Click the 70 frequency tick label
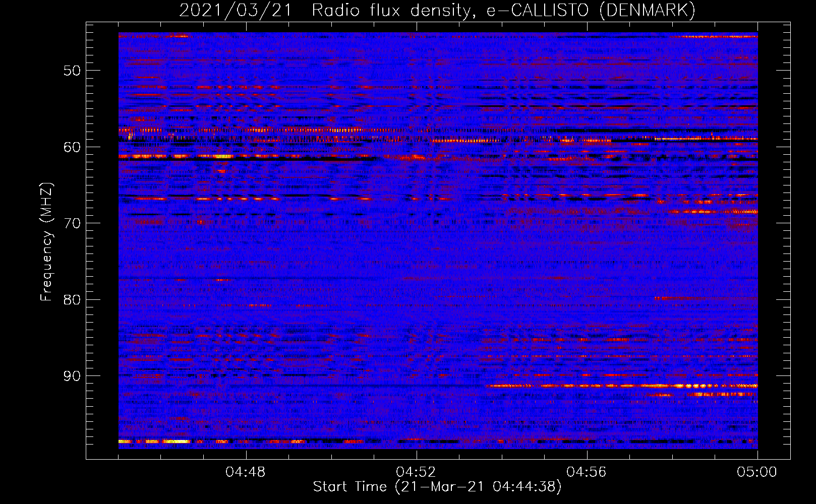816x504 pixels. click(x=72, y=223)
